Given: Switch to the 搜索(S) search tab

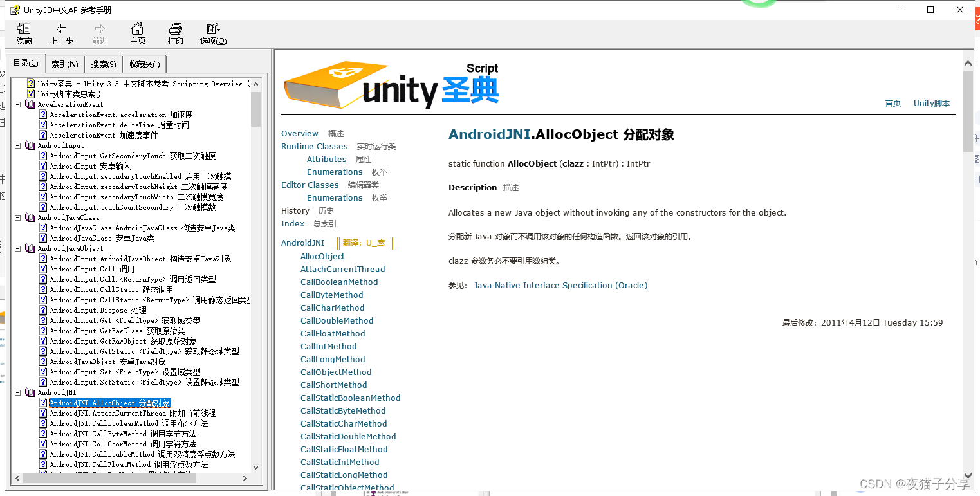Looking at the screenshot, I should [104, 64].
